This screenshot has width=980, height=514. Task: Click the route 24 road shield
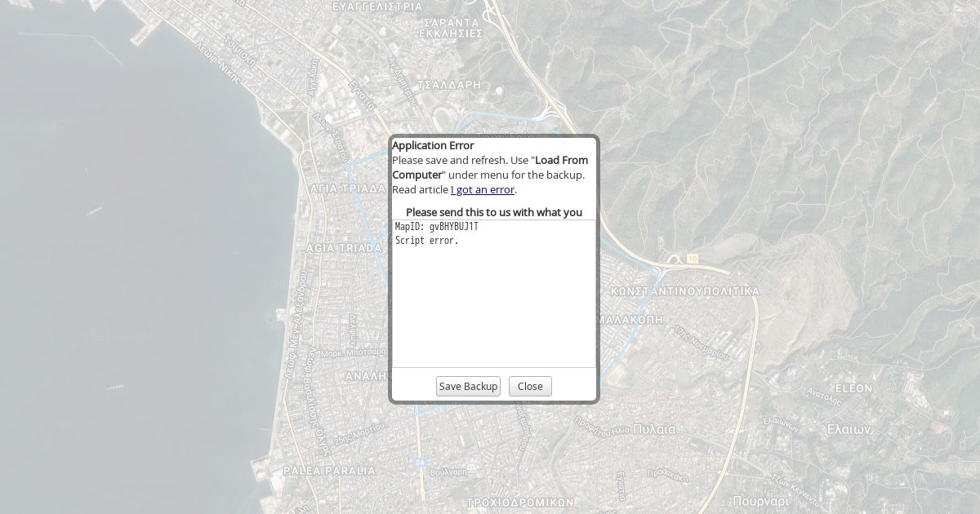click(420, 463)
